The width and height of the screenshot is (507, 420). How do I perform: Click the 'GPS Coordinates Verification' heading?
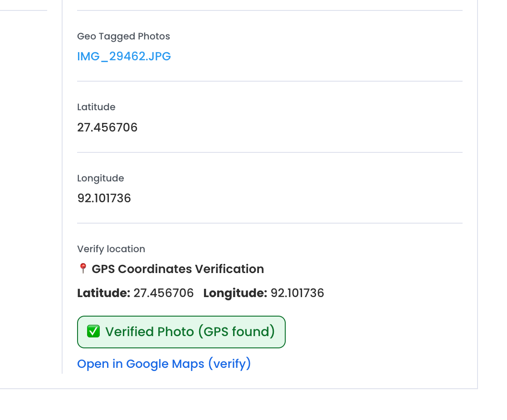coord(178,269)
